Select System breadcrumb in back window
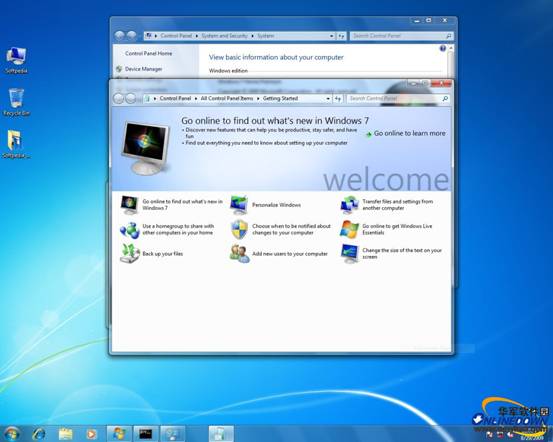 click(266, 36)
